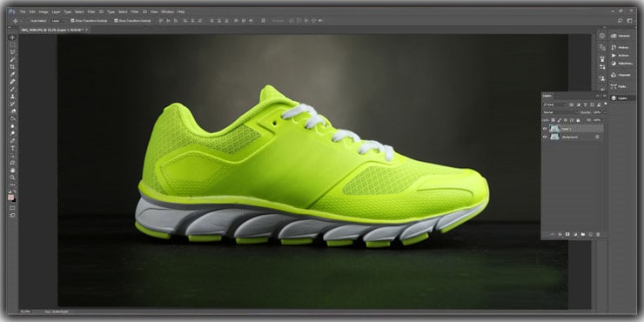Select the Brush tool
The image size is (644, 322).
(12, 90)
